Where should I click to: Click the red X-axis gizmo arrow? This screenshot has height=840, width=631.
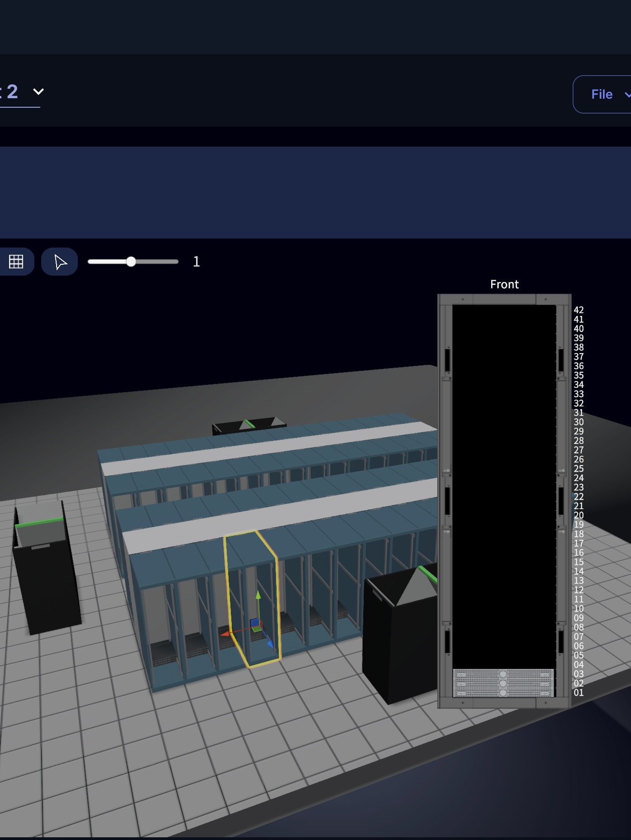pos(225,634)
